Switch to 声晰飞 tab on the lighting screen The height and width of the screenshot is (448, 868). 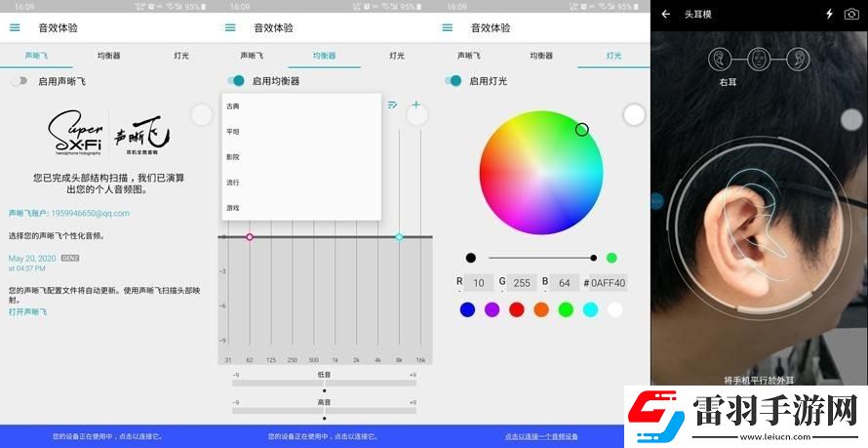(469, 56)
